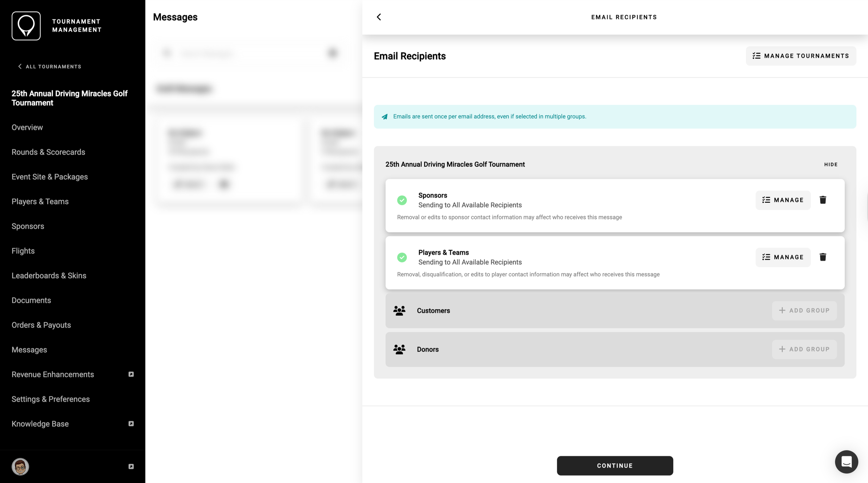Viewport: 868px width, 483px height.
Task: Add the Customers group
Action: [804, 310]
